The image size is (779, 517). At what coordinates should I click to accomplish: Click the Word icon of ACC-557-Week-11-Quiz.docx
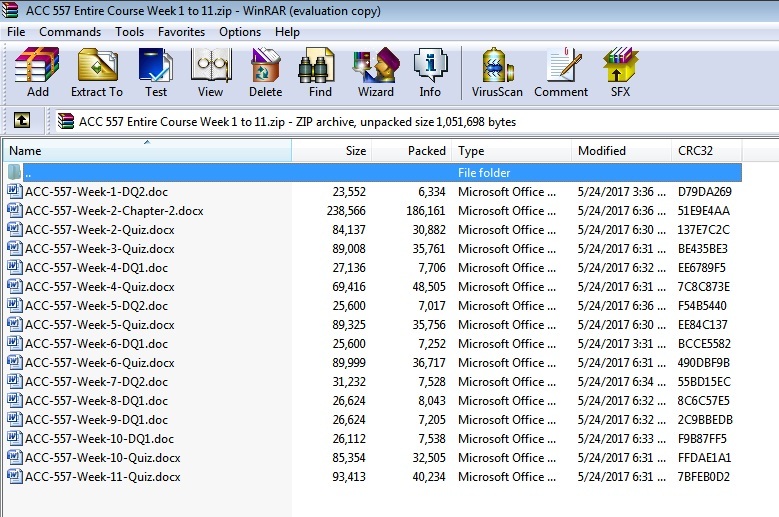15,476
